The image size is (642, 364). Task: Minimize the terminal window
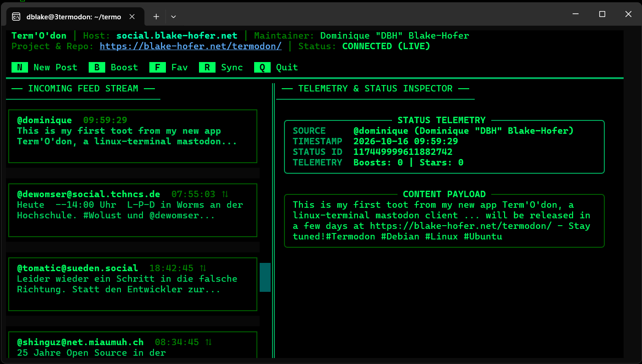tap(576, 14)
